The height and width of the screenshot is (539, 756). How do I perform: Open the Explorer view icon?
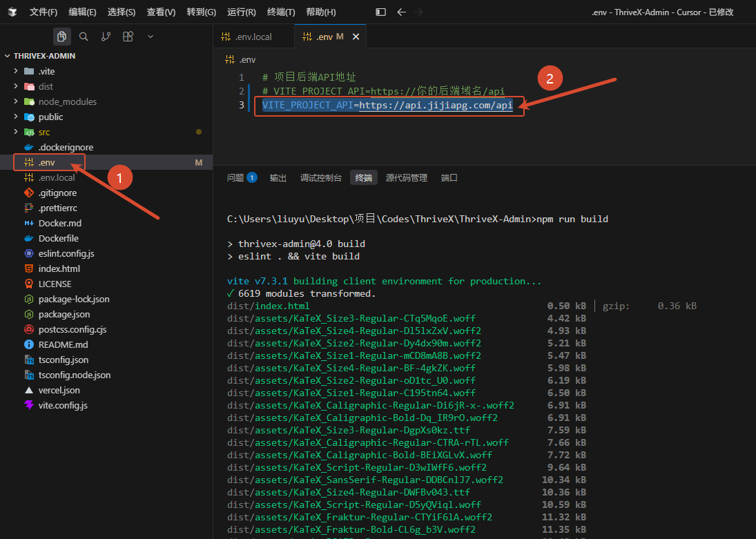[61, 37]
